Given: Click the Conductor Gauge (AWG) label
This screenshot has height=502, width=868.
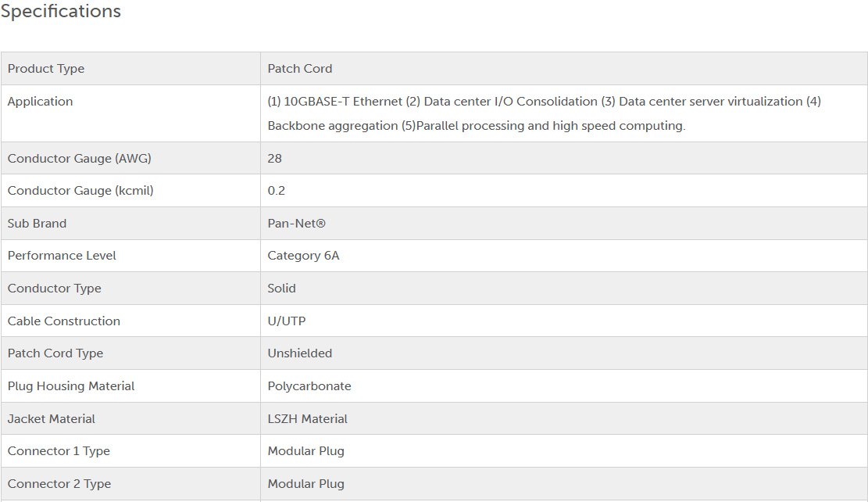Looking at the screenshot, I should pyautogui.click(x=79, y=159).
